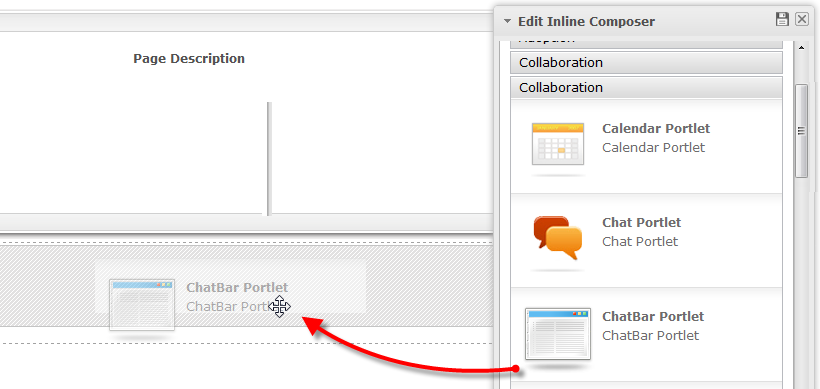Close the Edit Inline Composer panel
The height and width of the screenshot is (389, 820).
tap(802, 20)
